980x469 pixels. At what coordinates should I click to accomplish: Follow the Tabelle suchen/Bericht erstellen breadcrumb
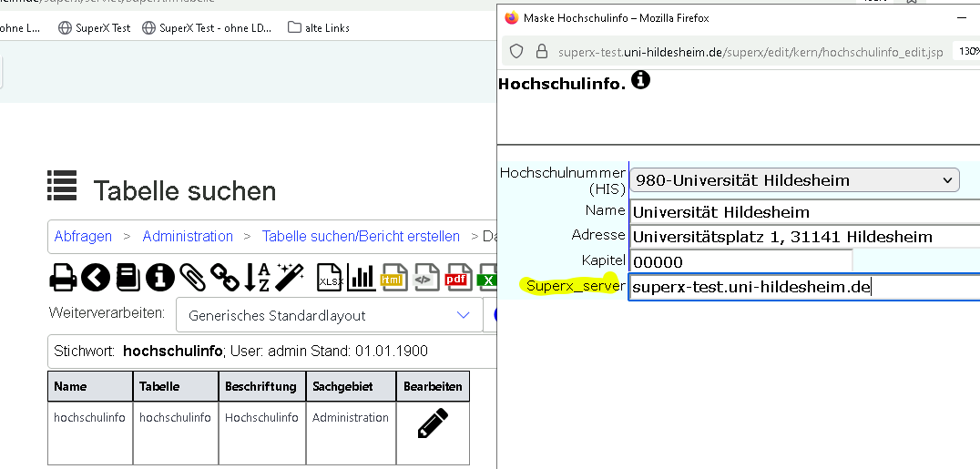361,237
